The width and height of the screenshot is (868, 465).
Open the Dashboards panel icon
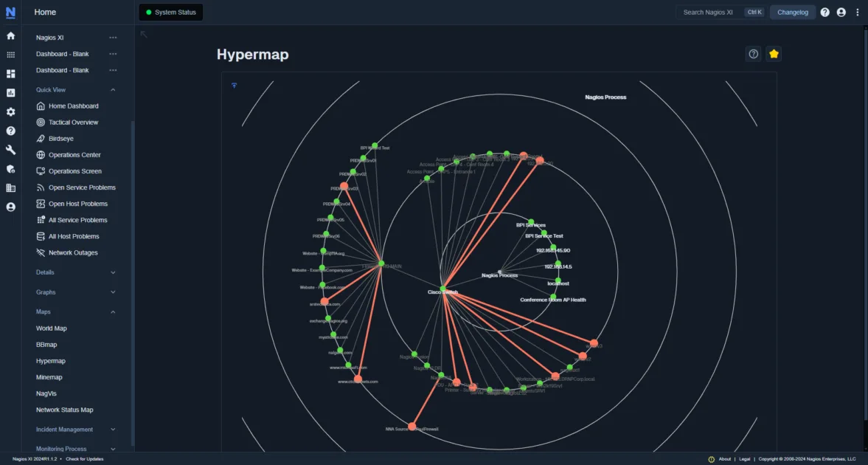(x=10, y=73)
